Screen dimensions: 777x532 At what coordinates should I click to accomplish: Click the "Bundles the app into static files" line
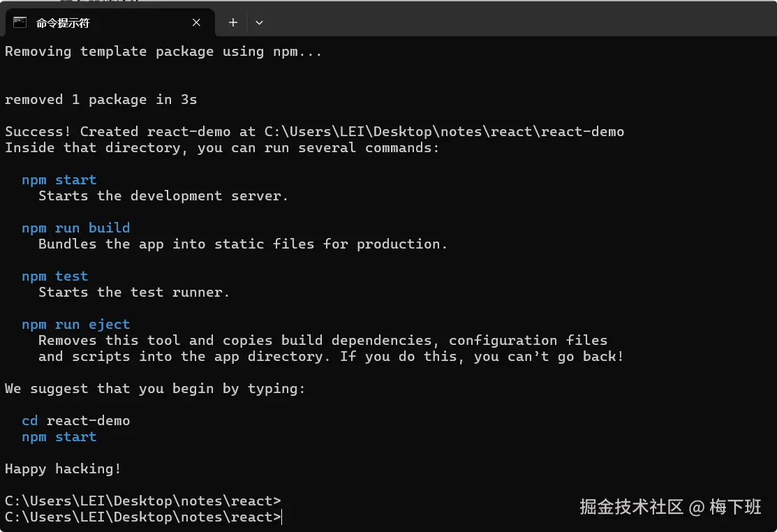[242, 244]
